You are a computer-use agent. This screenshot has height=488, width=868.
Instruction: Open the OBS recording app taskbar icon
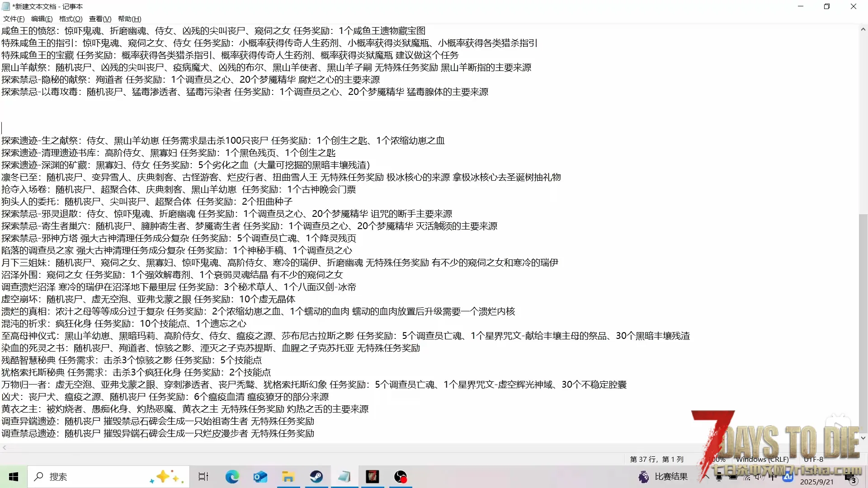(x=401, y=477)
